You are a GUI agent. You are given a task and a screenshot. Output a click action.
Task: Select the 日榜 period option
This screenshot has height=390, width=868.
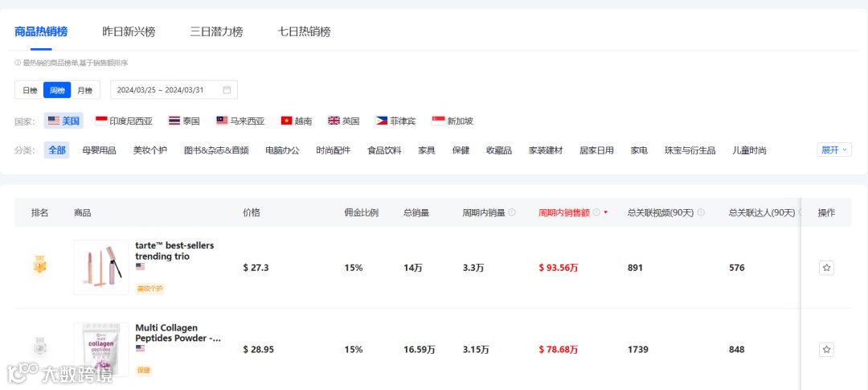click(30, 90)
